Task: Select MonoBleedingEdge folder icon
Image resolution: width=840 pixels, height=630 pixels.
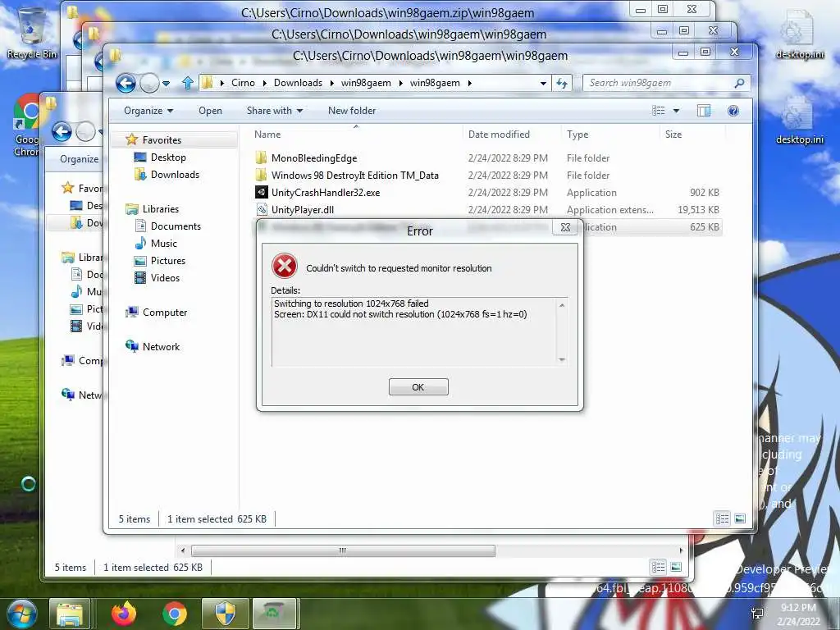Action: coord(262,158)
